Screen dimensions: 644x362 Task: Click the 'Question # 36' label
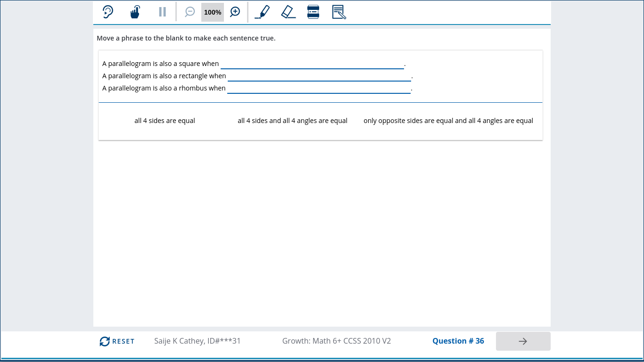(458, 341)
